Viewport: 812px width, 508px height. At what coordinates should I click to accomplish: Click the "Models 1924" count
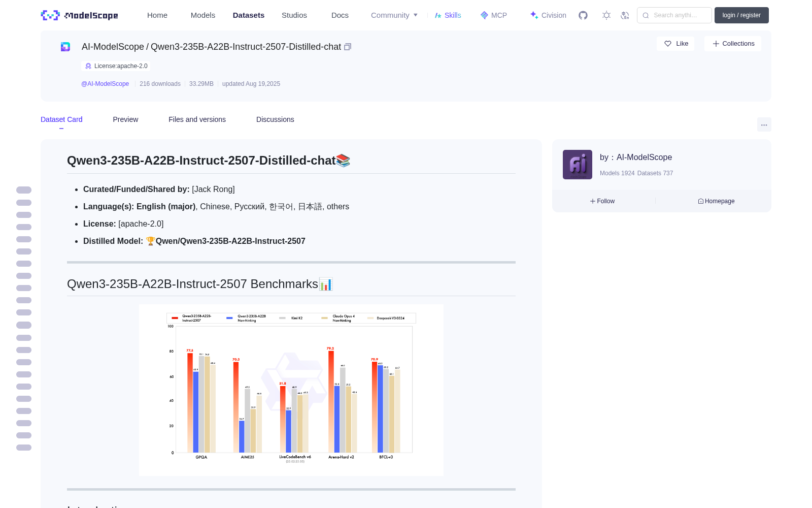click(x=617, y=173)
